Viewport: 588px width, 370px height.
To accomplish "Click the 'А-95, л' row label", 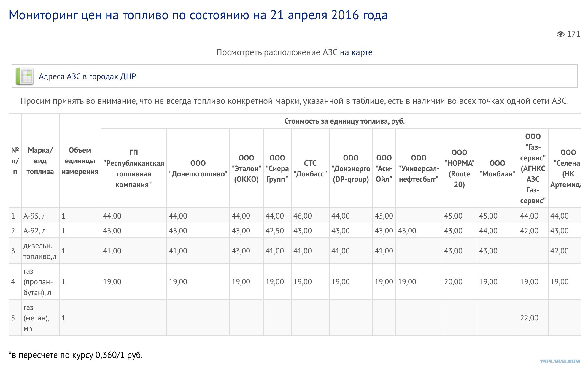I will tap(35, 216).
